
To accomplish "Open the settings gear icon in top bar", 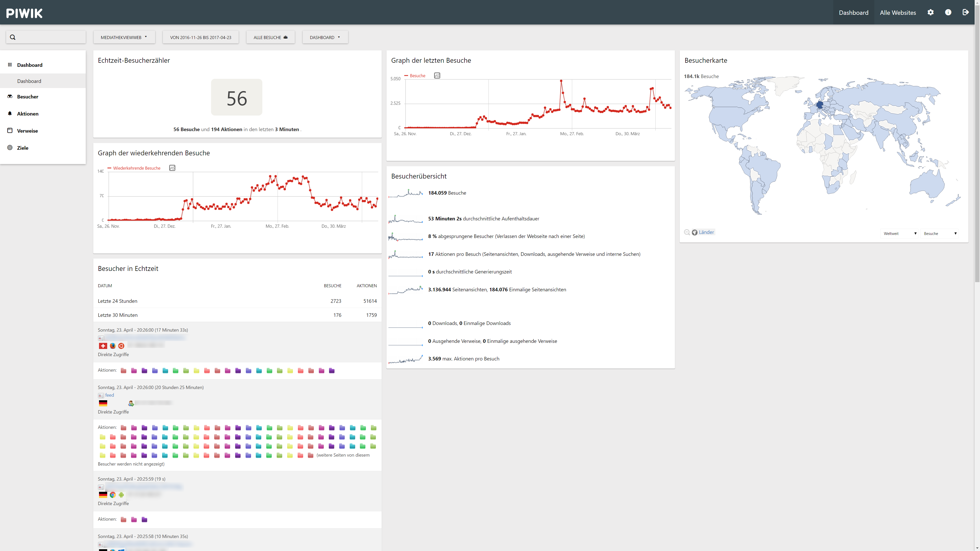I will pyautogui.click(x=930, y=12).
